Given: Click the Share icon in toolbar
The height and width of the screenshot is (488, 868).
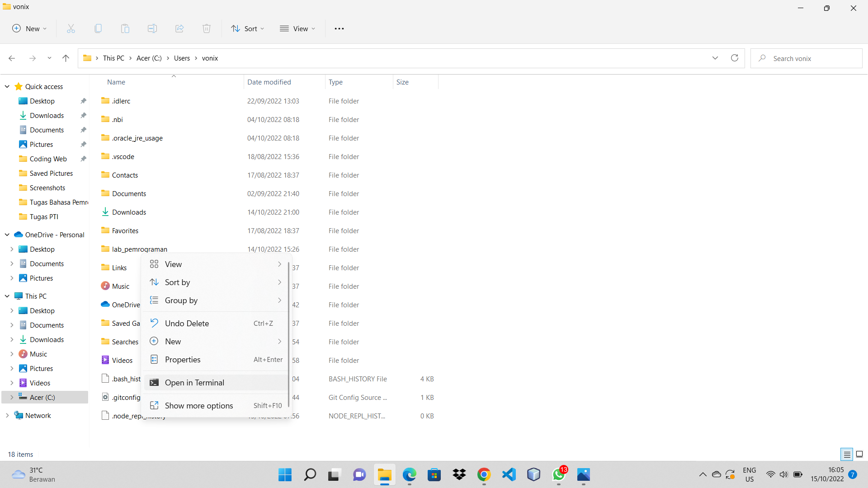Looking at the screenshot, I should 179,28.
